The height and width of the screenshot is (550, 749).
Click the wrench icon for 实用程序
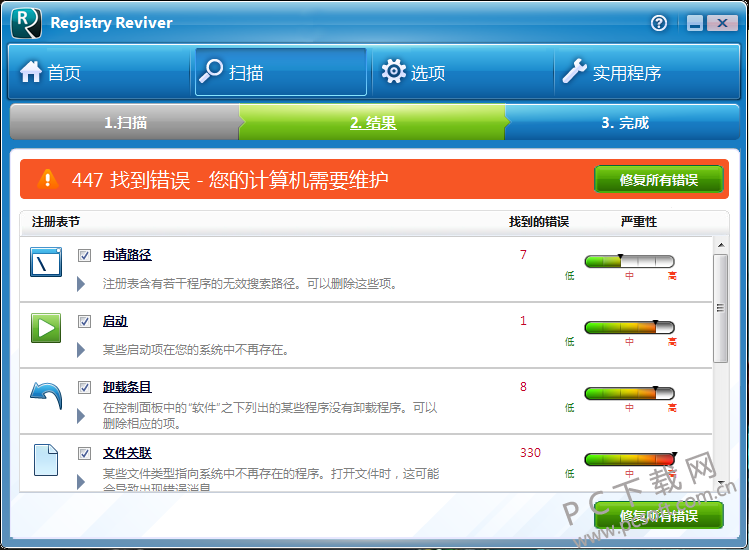(x=574, y=71)
